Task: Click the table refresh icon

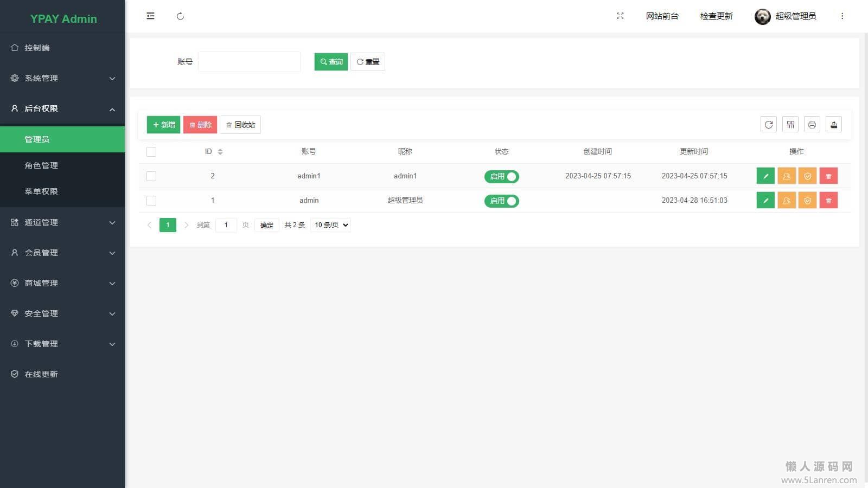Action: [769, 125]
